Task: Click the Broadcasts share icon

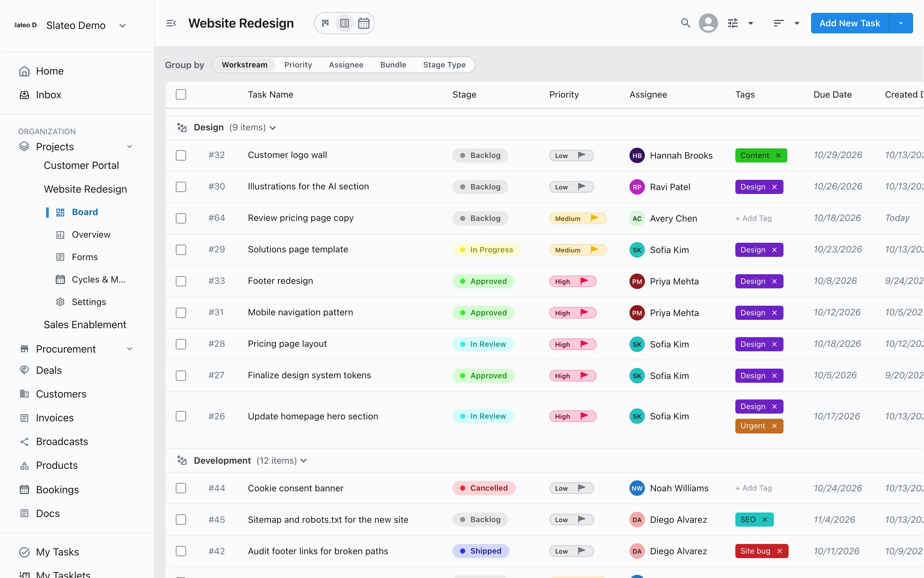Action: (x=24, y=442)
